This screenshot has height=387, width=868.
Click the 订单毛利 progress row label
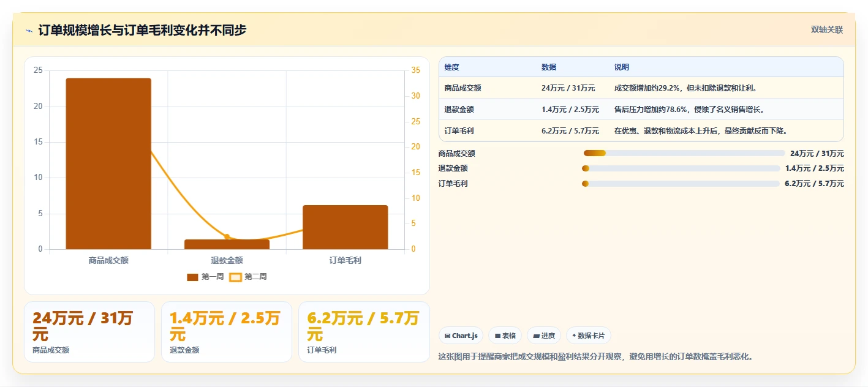tap(453, 184)
